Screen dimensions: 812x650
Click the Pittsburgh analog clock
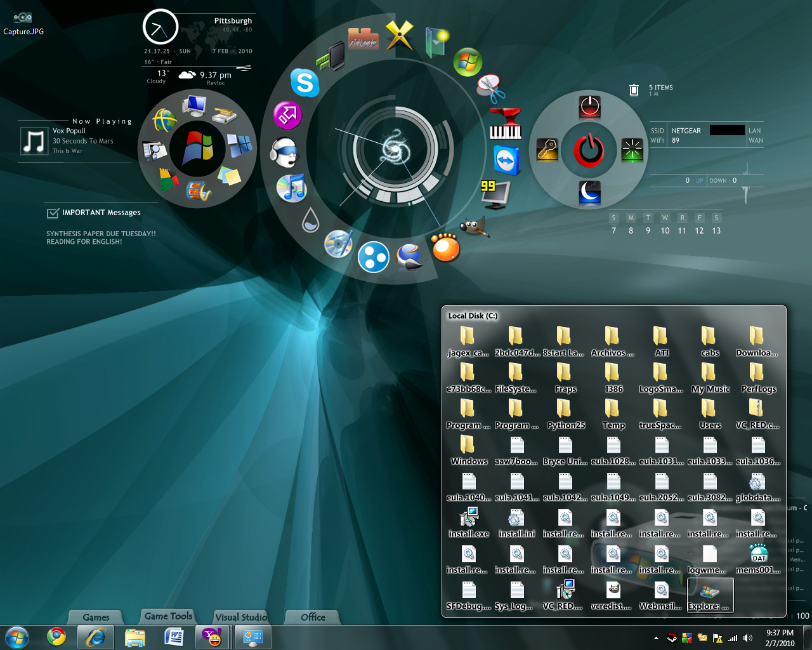(160, 28)
